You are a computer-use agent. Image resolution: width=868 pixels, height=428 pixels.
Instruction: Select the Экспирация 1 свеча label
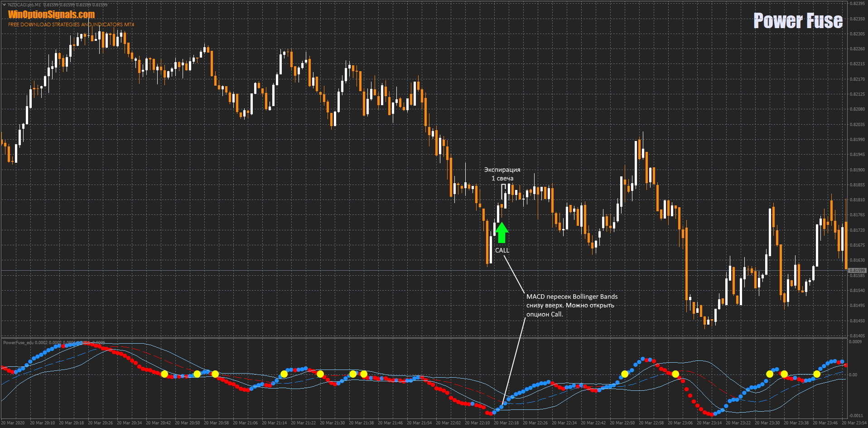pyautogui.click(x=502, y=174)
